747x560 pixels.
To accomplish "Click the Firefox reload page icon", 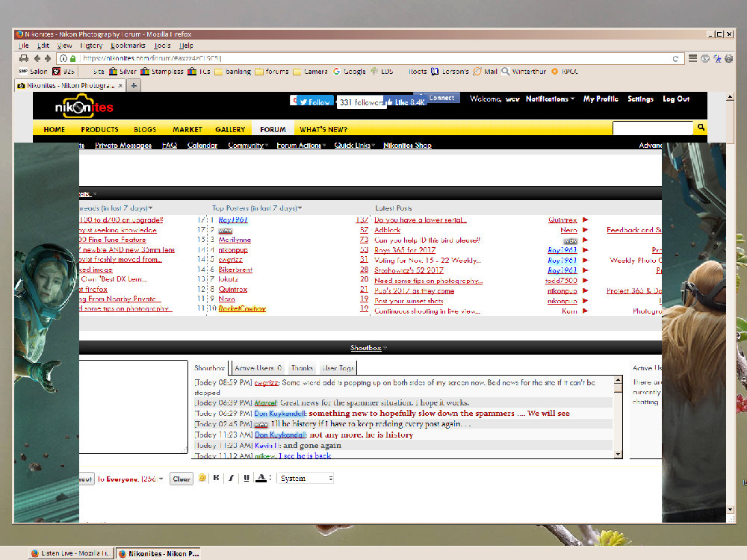I will pos(675,58).
